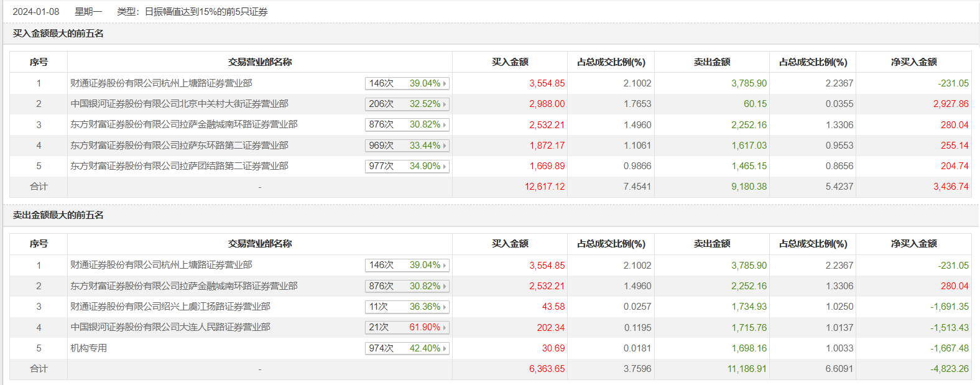Image resolution: width=980 pixels, height=385 pixels.
Task: Click arrow icon beside 32.52% badge
Action: click(445, 104)
